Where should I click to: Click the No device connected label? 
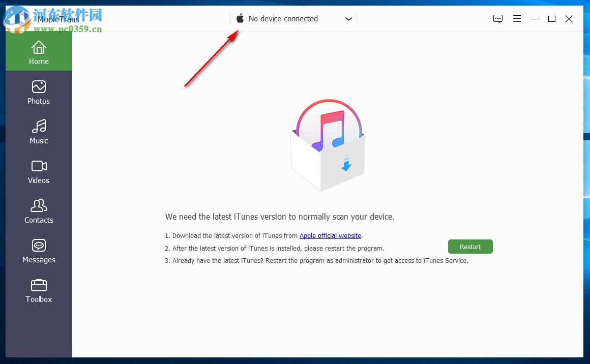coord(283,19)
